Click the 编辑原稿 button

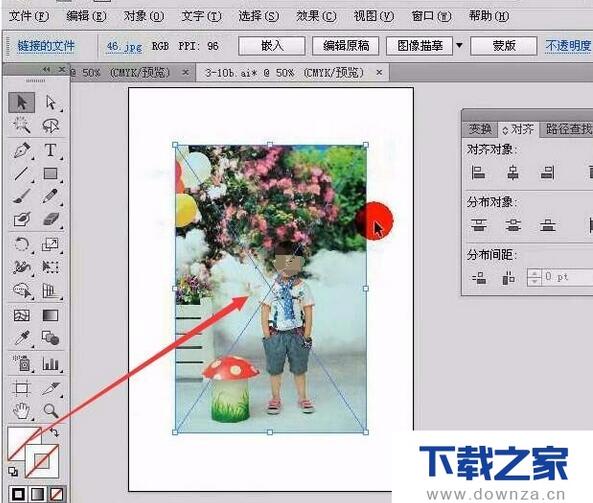[x=346, y=46]
